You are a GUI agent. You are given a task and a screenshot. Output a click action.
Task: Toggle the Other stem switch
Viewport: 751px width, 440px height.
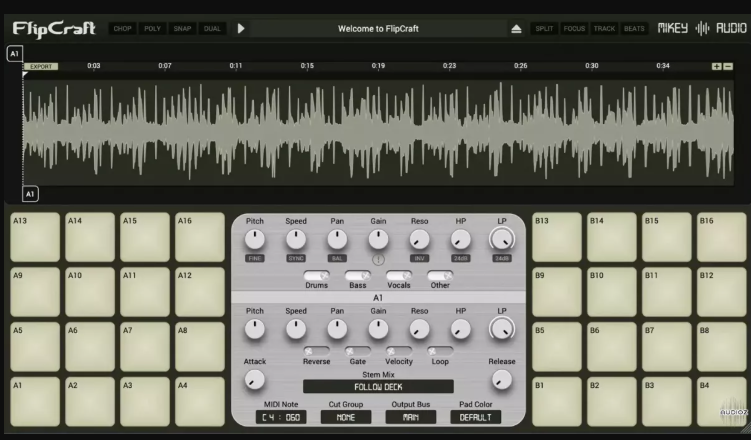click(x=440, y=275)
